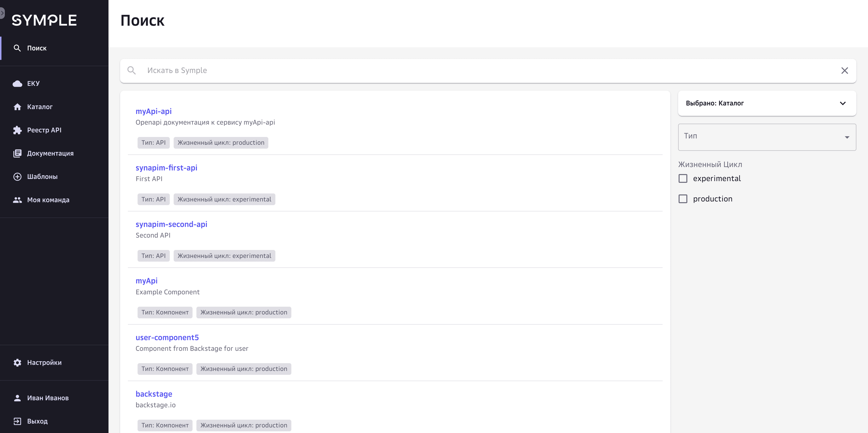Open the user-component5 result link
Viewport: 868px width, 433px height.
click(x=167, y=337)
